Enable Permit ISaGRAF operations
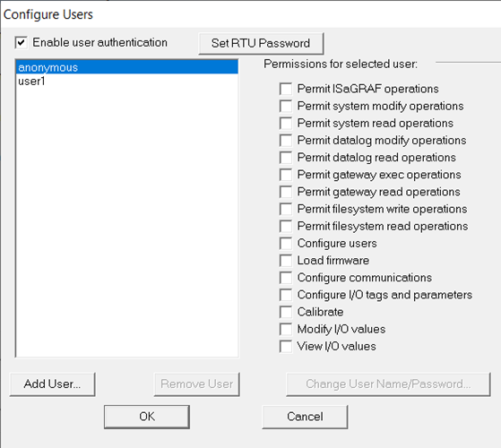 coord(286,89)
